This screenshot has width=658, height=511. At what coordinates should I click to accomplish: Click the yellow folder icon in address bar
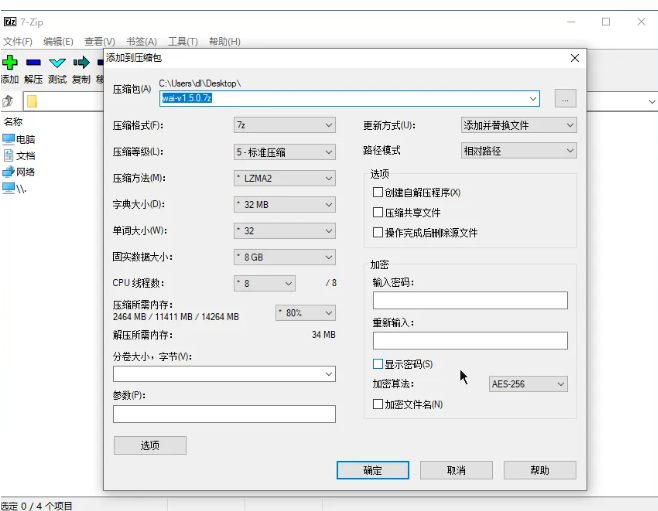point(32,101)
